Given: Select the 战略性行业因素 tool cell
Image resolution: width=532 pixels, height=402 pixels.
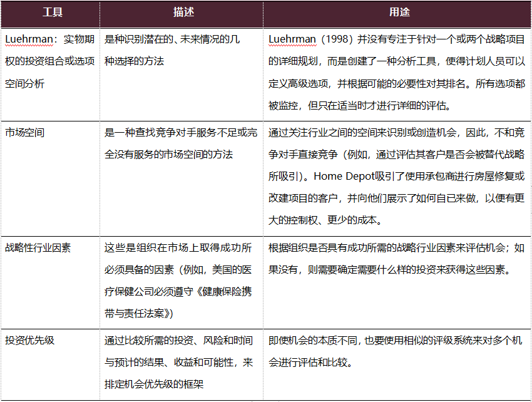Looking at the screenshot, I should click(38, 247).
